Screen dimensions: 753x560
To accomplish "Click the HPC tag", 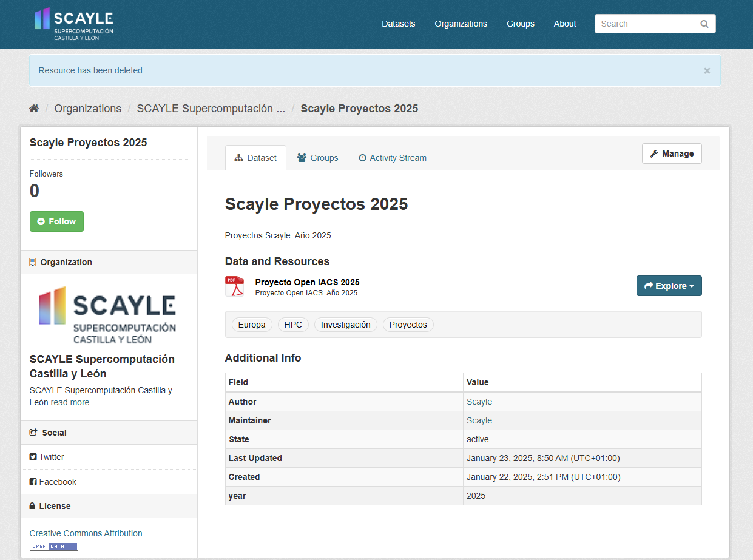I will pyautogui.click(x=293, y=325).
